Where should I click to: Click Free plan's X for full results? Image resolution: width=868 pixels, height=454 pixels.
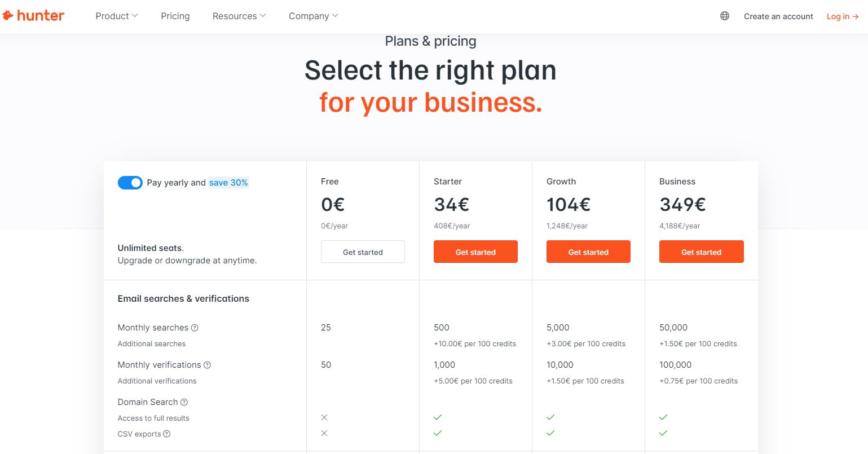coord(324,417)
